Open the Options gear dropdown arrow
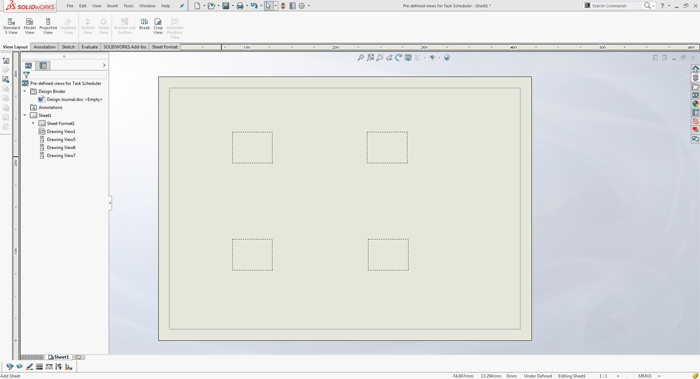Screen dimensions: 700x379 click(x=308, y=6)
